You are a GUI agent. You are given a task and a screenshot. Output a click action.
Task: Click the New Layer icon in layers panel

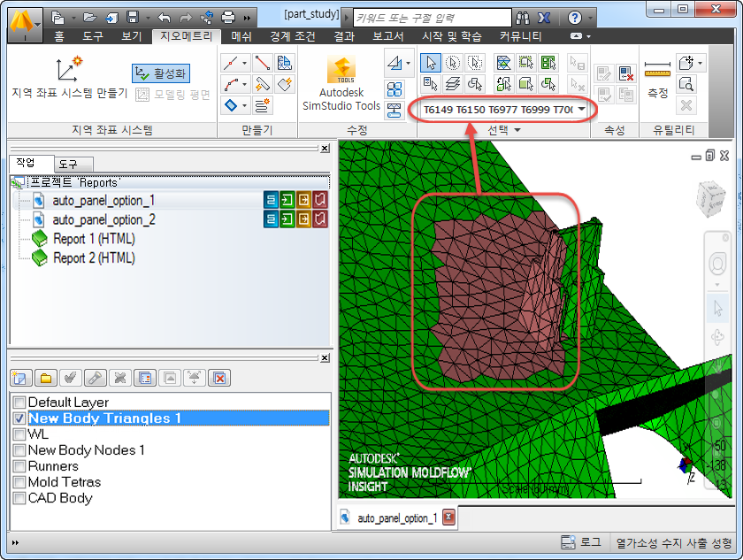point(21,378)
